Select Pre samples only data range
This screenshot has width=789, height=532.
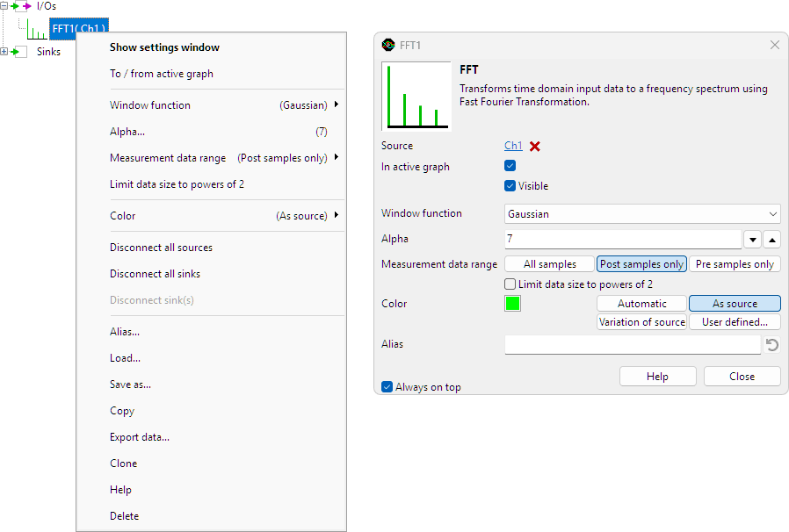(735, 264)
